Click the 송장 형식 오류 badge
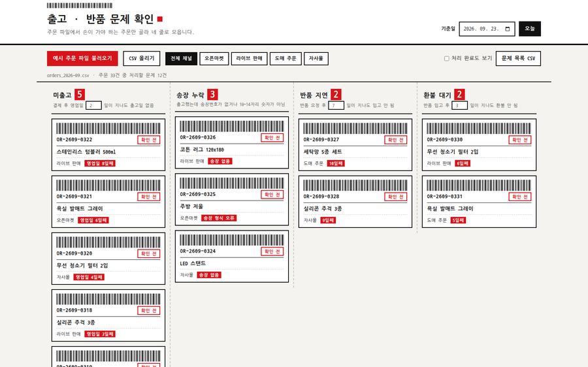The height and width of the screenshot is (367, 588). (x=219, y=218)
